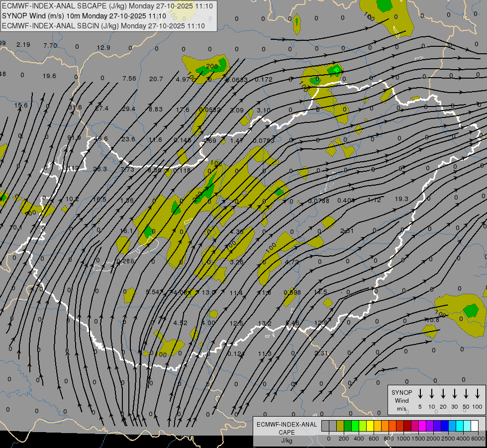
Task: Click the 26.3 value on the map
Action: click(100, 169)
